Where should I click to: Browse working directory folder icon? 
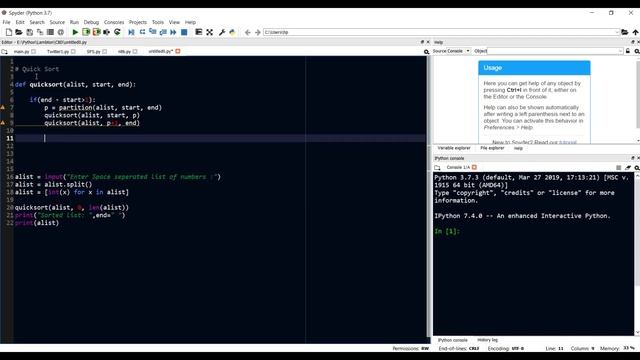[x=624, y=32]
